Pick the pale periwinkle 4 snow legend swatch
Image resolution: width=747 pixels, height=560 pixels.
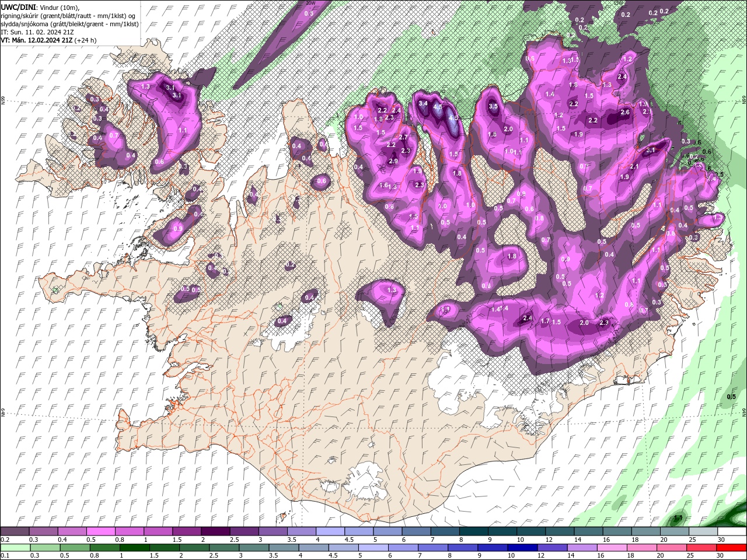(330, 531)
